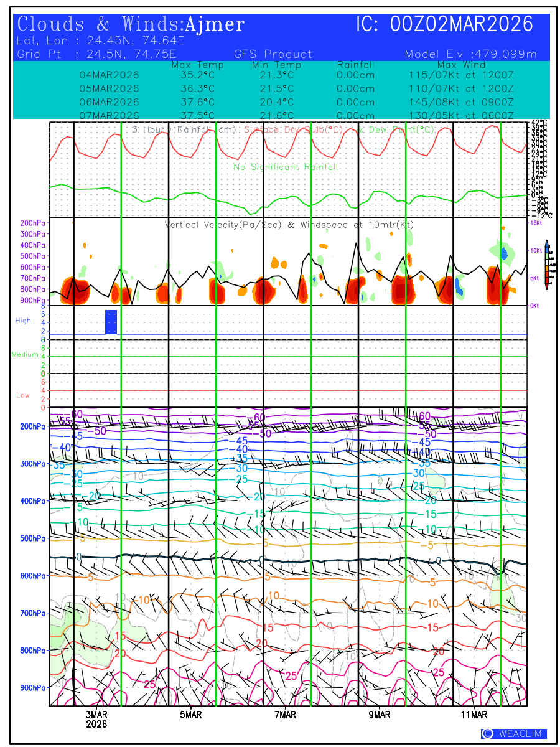Screen dimensions: 560x747
Task: Click the Low cloud panel label
Action: click(x=22, y=395)
